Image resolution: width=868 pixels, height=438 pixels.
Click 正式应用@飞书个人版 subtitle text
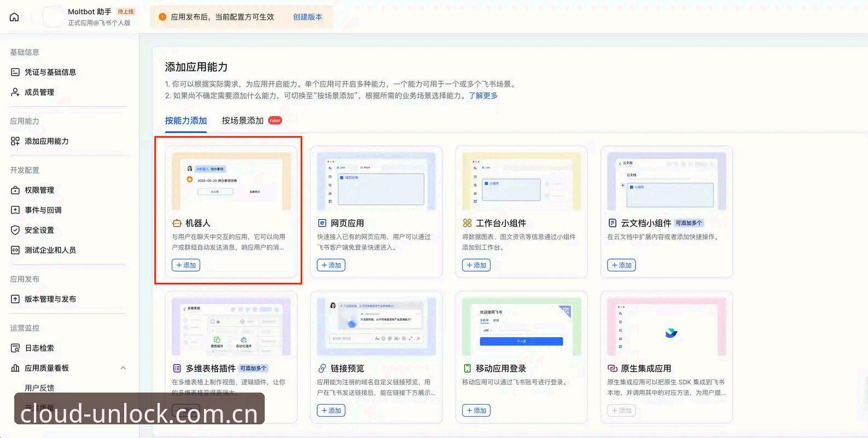coord(99,23)
